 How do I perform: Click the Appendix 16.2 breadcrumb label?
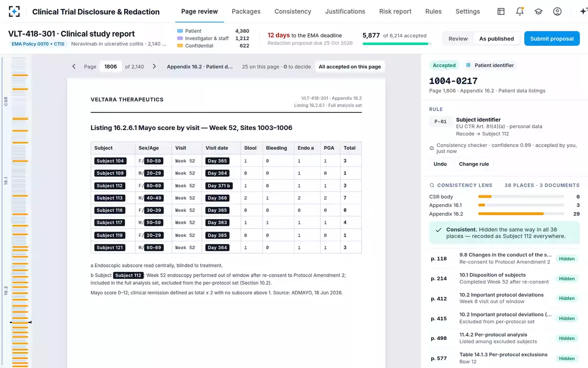coord(199,67)
